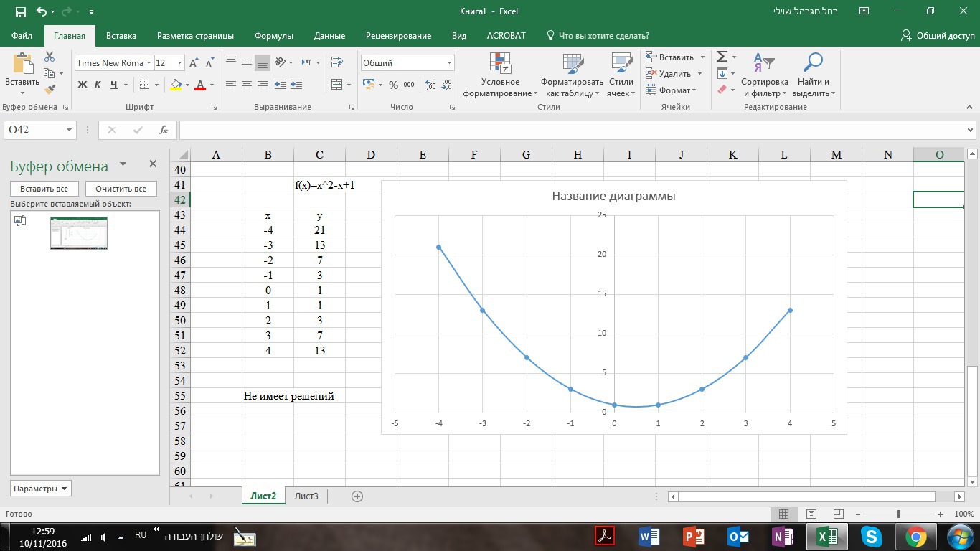
Task: Close the Буфер обмена pane
Action: (152, 164)
